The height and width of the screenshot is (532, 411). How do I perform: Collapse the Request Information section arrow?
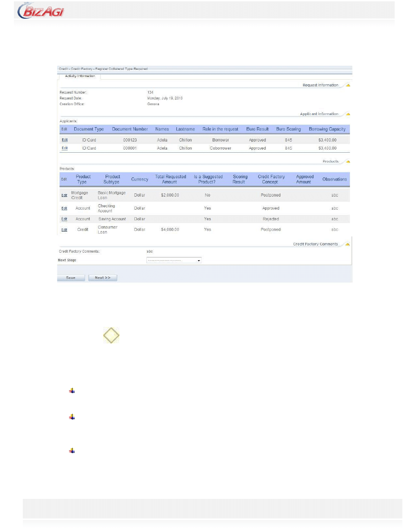(x=348, y=85)
